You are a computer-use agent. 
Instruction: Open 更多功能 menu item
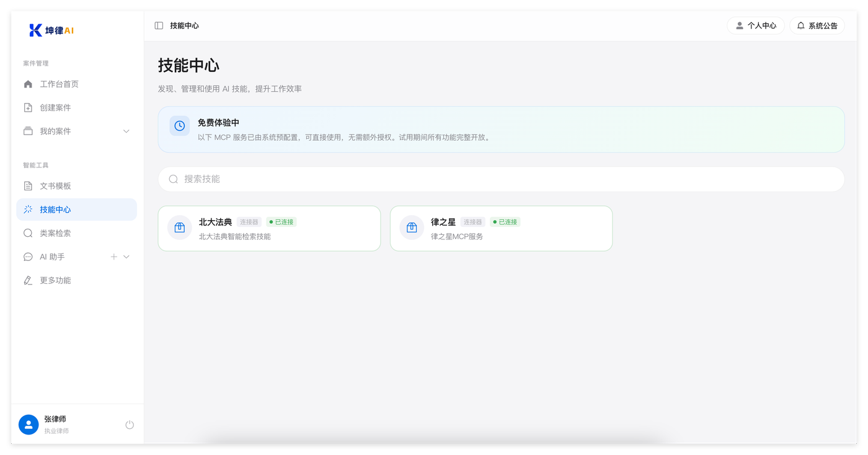click(x=76, y=280)
